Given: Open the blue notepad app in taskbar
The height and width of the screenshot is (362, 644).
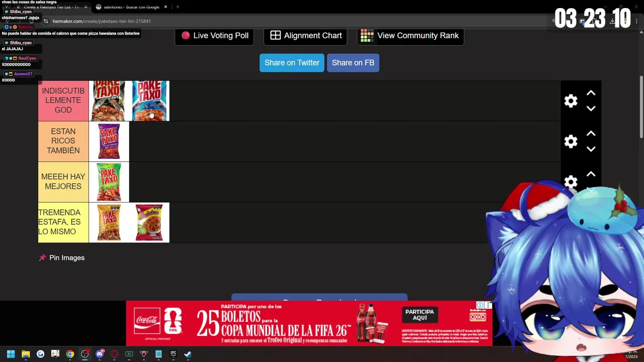Looking at the screenshot, I should tap(158, 354).
